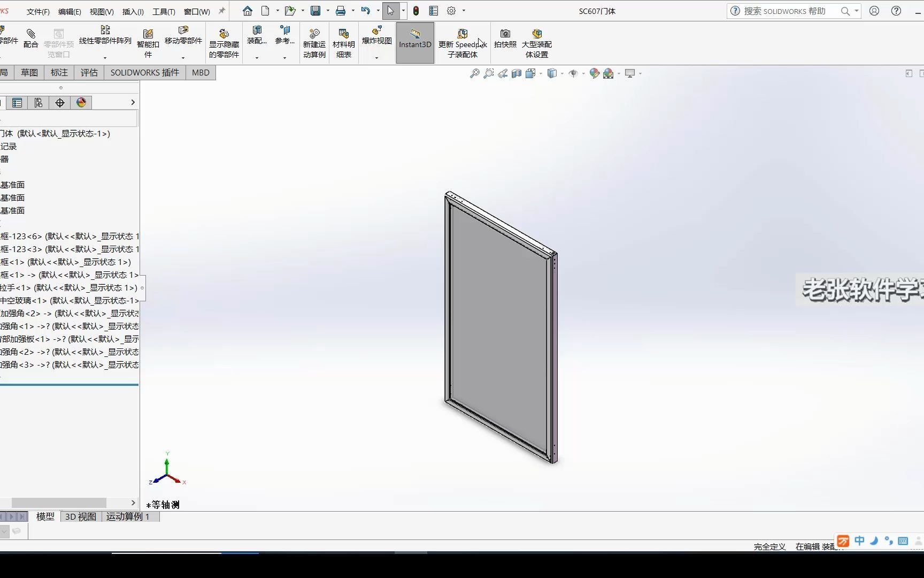Click 拍快照 snapshot camera tool
The image size is (924, 578).
pyautogui.click(x=505, y=39)
